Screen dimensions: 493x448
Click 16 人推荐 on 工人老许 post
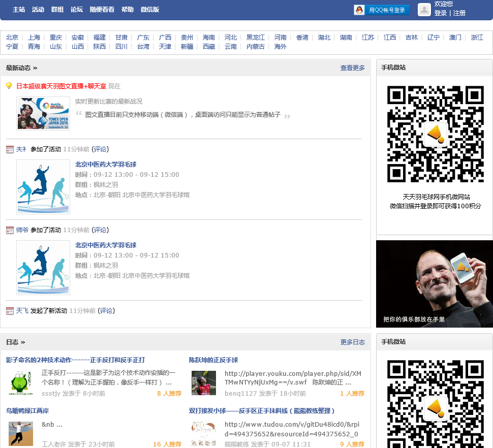point(167,444)
